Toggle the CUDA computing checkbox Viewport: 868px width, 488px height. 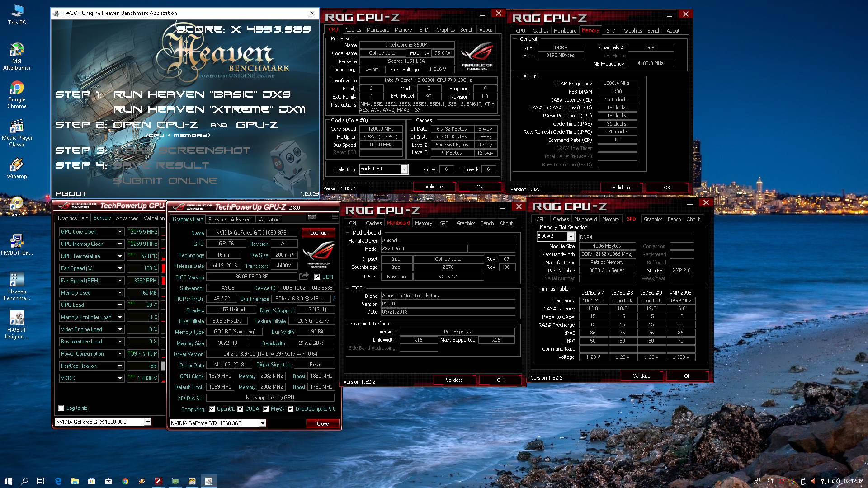point(240,409)
